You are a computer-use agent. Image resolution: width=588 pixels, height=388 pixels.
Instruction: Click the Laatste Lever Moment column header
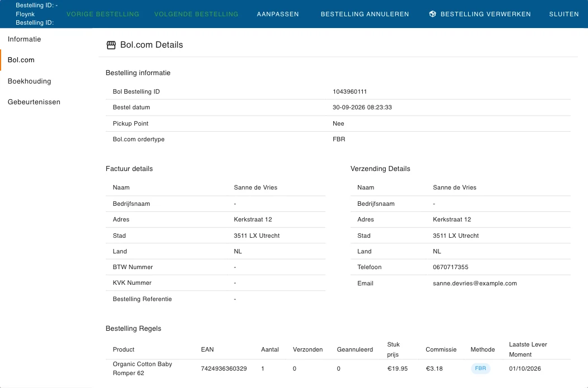(x=528, y=349)
